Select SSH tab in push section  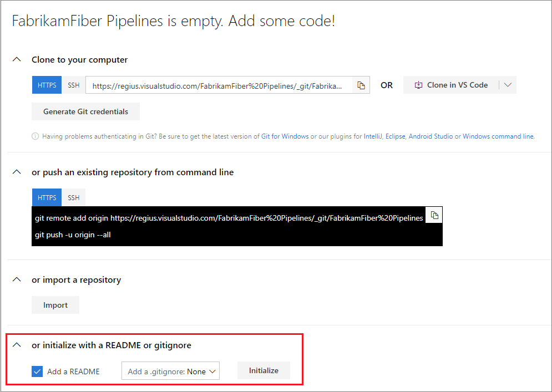click(x=74, y=197)
